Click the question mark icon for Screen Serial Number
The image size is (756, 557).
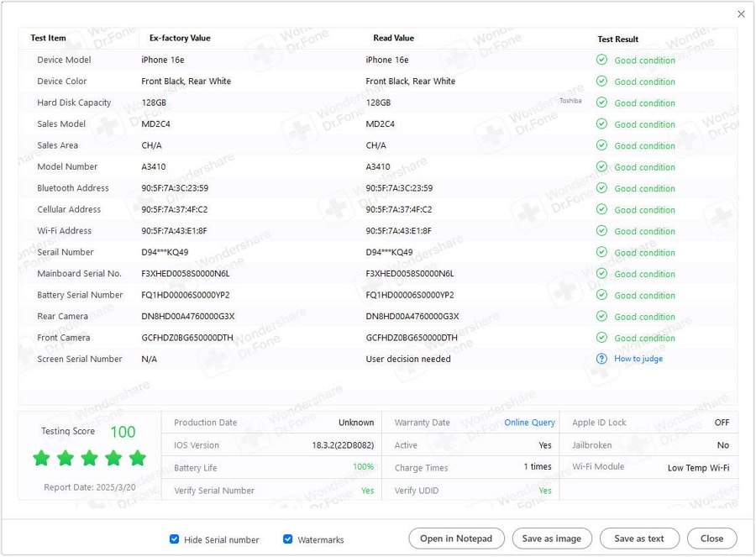coord(601,359)
